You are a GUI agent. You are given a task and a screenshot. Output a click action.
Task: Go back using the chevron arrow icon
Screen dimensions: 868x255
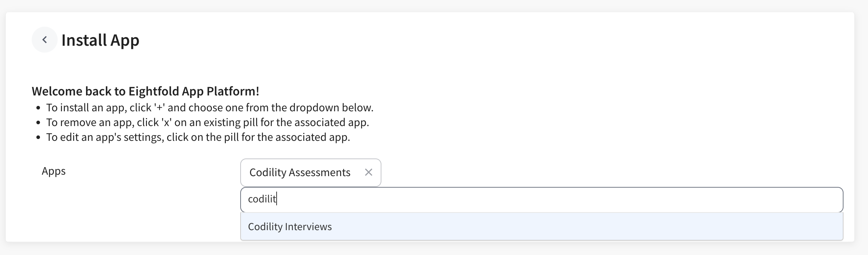[45, 40]
